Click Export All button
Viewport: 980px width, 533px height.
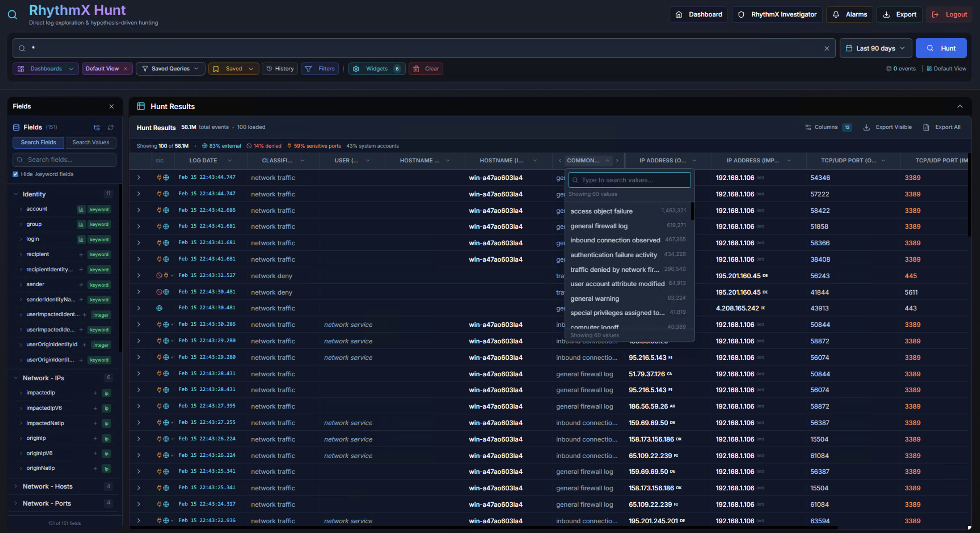[x=942, y=127]
